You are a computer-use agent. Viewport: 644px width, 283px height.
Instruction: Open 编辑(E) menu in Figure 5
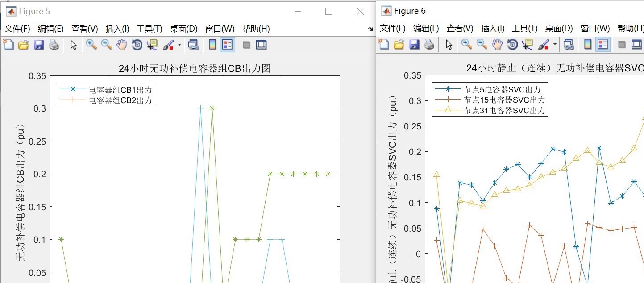coord(50,29)
